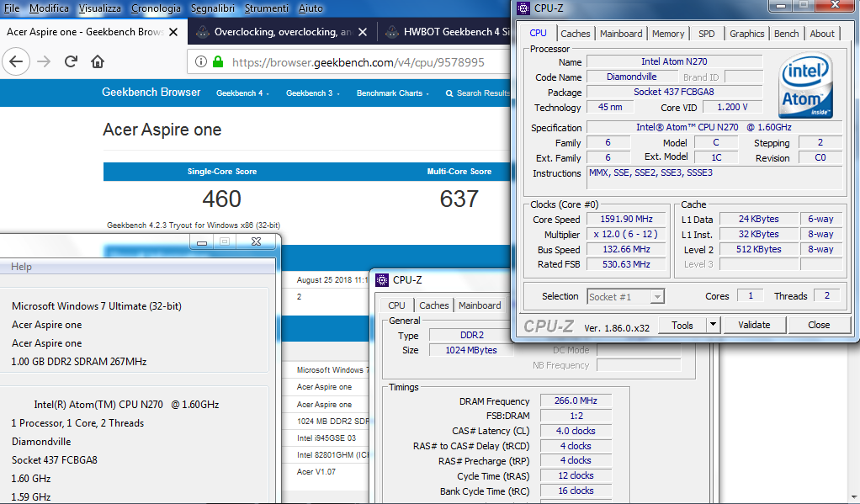This screenshot has width=860, height=504.
Task: Click the memory Size value 1024 MBytes
Action: pyautogui.click(x=471, y=350)
